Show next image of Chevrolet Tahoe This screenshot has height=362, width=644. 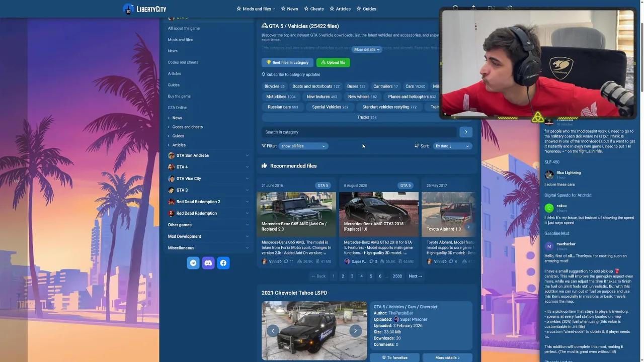355,330
